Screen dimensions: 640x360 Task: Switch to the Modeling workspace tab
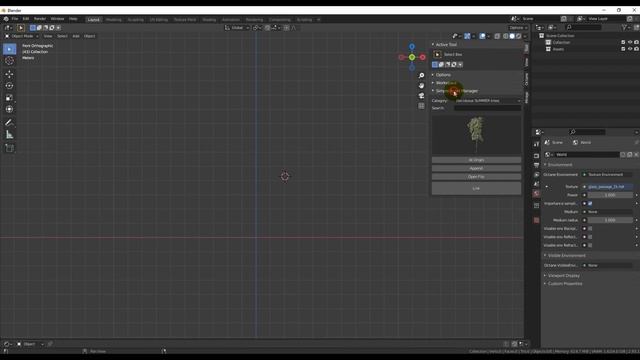pyautogui.click(x=113, y=20)
